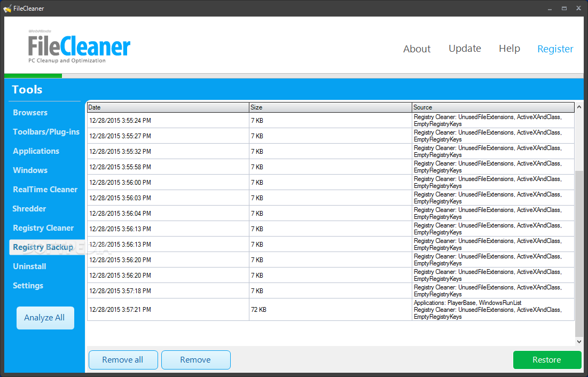Select Browsers in the Tools sidebar
Viewport: 588px width, 377px height.
tap(30, 113)
